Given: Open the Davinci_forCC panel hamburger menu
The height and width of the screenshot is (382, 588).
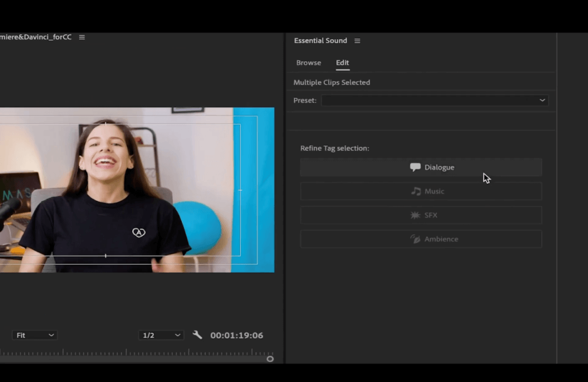Looking at the screenshot, I should point(82,37).
